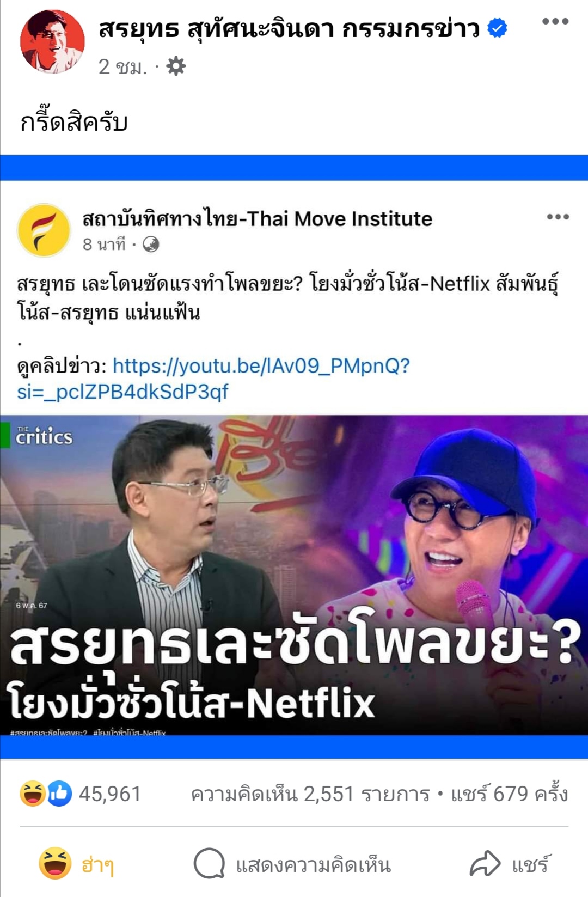Click the public globe icon
This screenshot has width=588, height=897.
151,245
